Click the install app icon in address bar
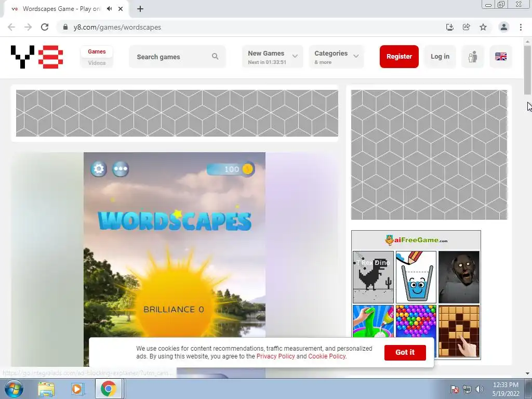532x399 pixels. 450,27
